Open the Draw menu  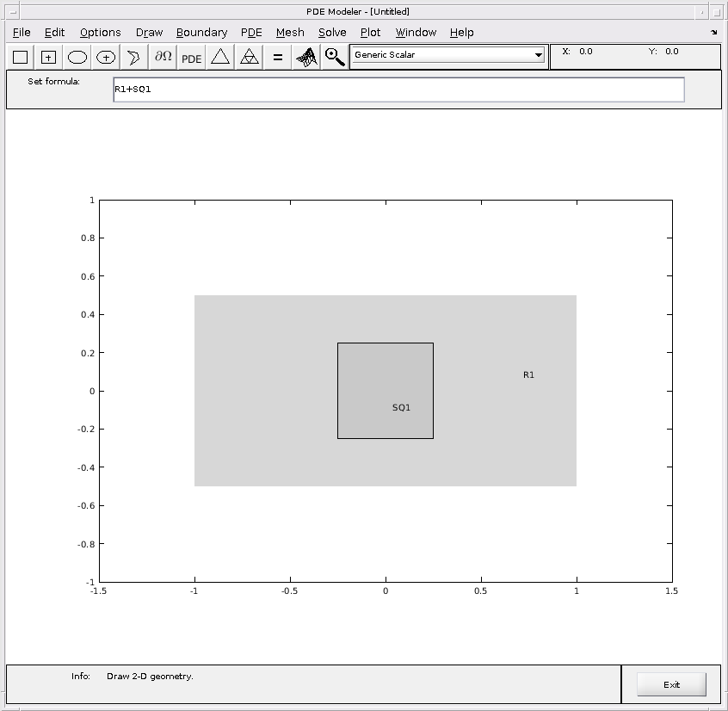click(149, 33)
